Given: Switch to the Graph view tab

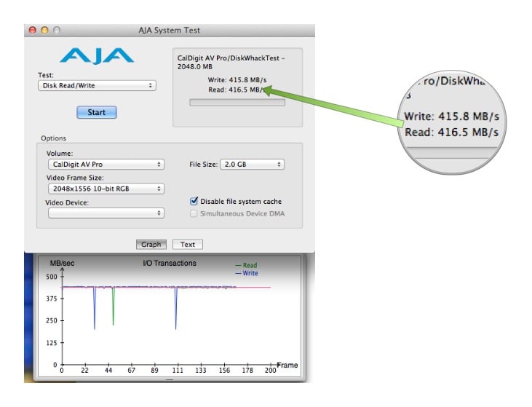Looking at the screenshot, I should click(151, 245).
